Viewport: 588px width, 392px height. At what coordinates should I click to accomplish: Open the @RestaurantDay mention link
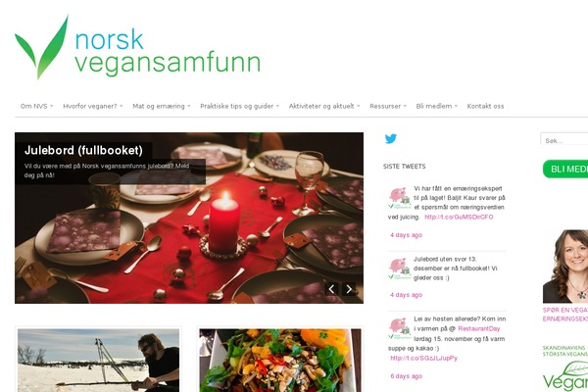[479, 328]
